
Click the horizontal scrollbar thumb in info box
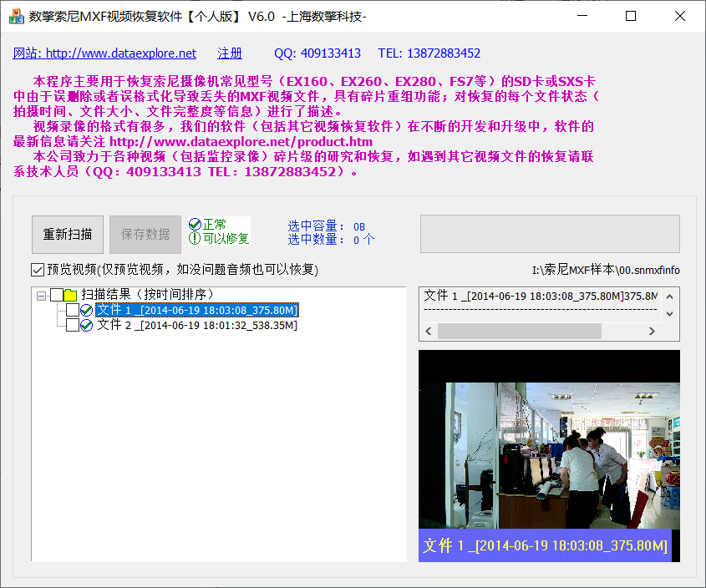(x=520, y=332)
